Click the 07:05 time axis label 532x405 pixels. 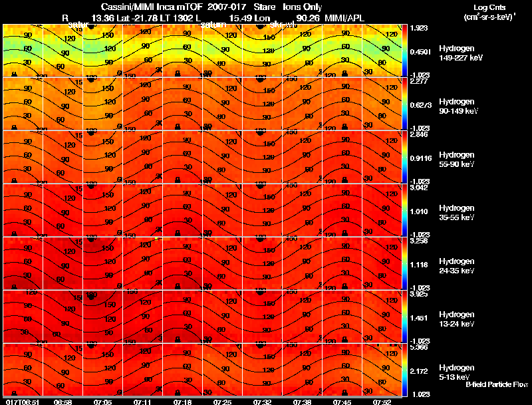click(x=102, y=402)
